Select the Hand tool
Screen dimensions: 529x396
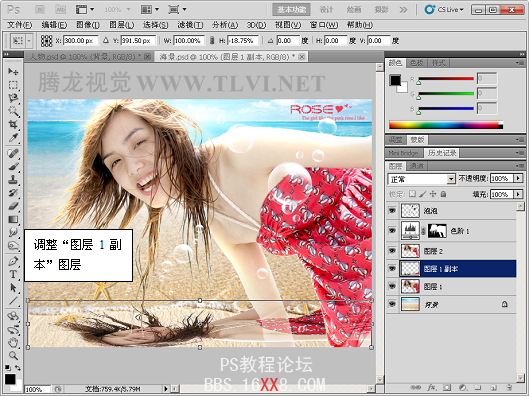(13, 342)
